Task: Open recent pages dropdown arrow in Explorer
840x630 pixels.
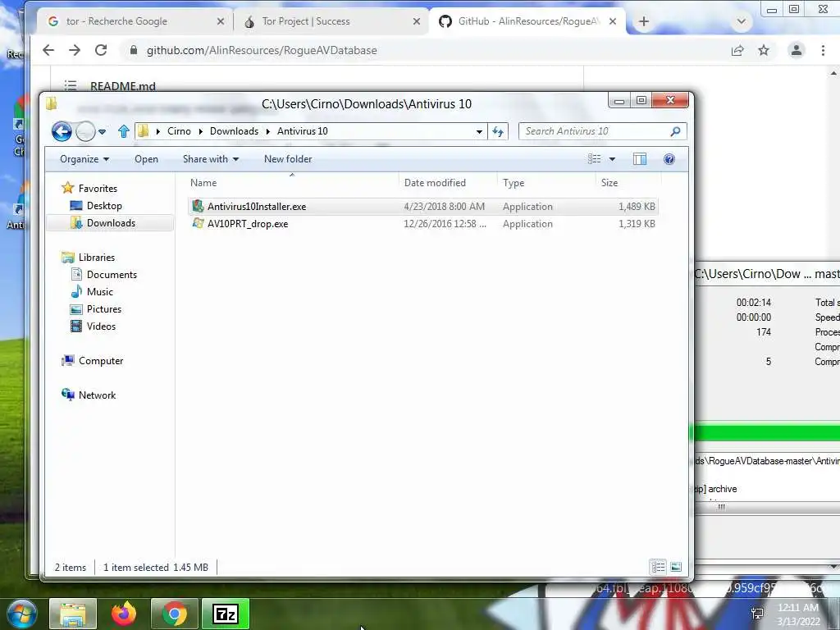Action: coord(102,131)
